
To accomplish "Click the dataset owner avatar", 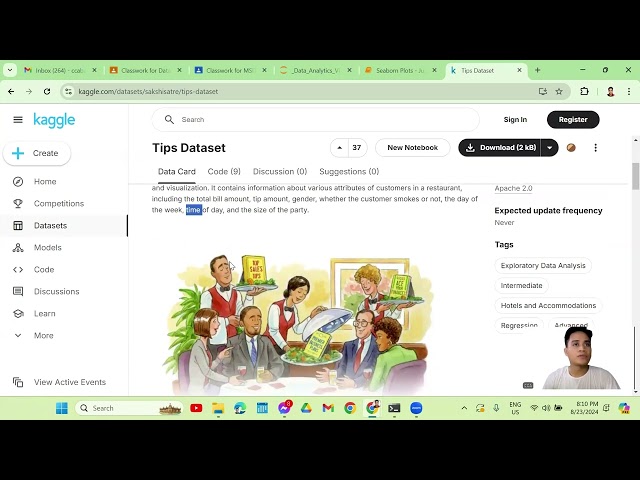I will [x=571, y=148].
